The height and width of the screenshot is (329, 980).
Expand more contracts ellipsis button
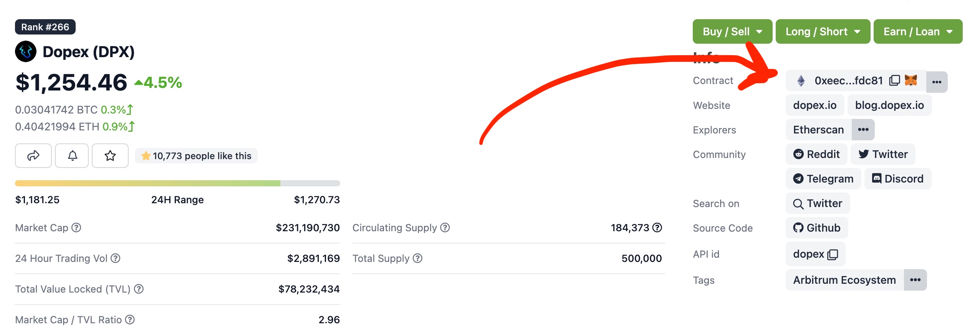(937, 82)
